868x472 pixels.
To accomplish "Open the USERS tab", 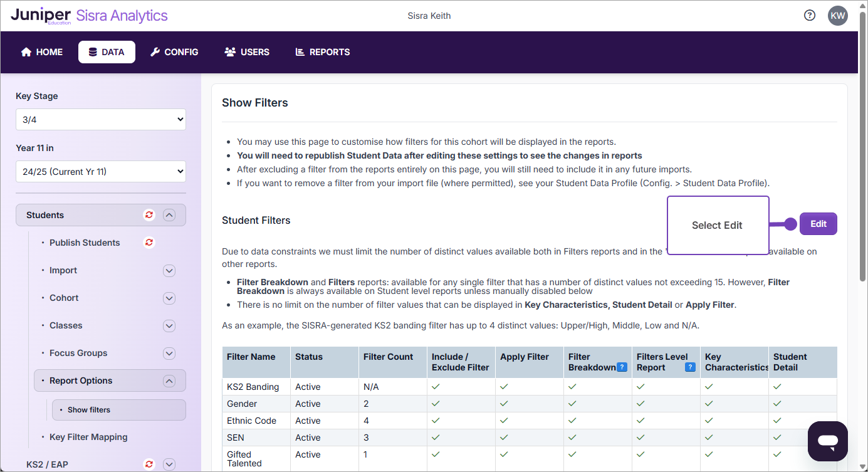I will 246,52.
